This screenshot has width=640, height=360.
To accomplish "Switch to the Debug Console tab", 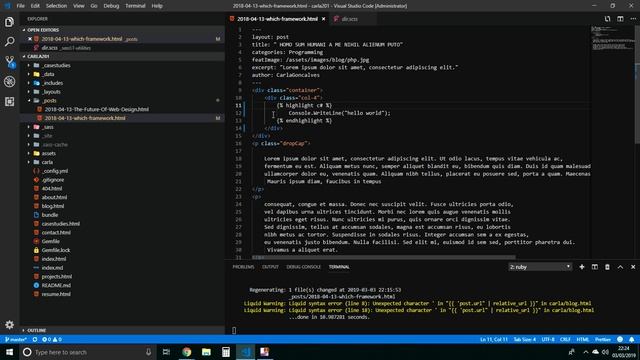I will 304,267.
